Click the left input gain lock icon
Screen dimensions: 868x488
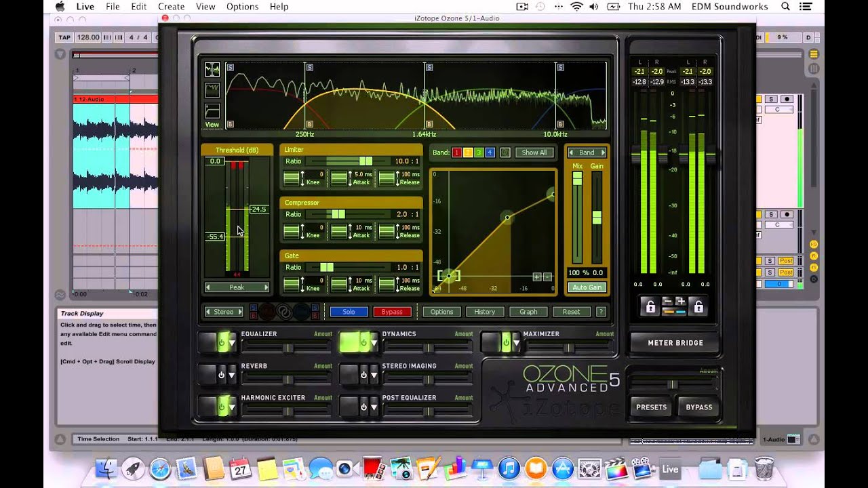click(650, 306)
